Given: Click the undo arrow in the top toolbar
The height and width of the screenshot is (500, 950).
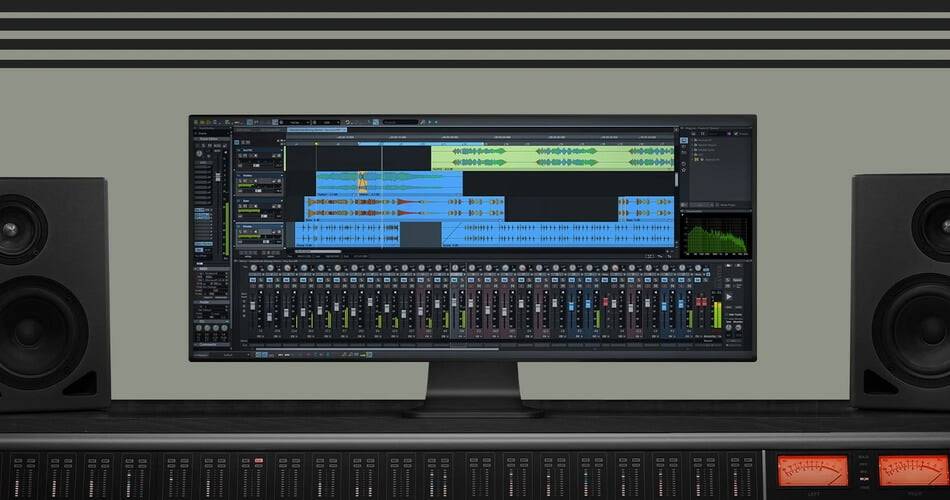Looking at the screenshot, I should [x=347, y=122].
